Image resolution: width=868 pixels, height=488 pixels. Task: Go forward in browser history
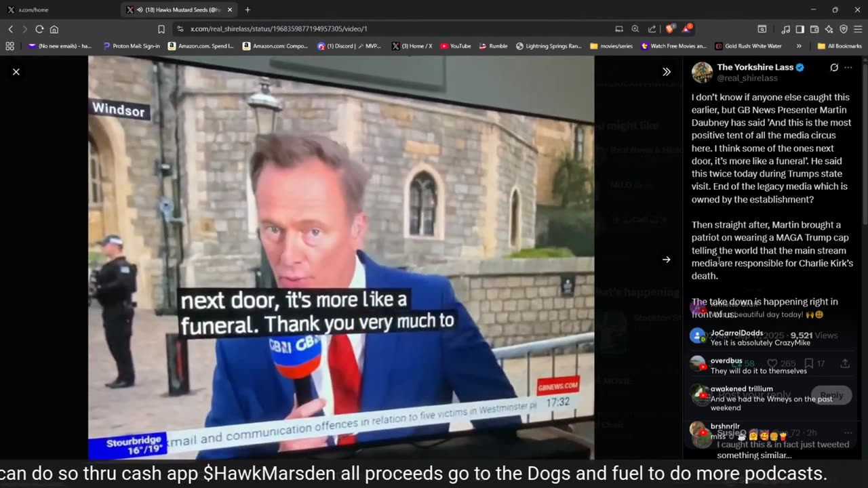click(25, 29)
